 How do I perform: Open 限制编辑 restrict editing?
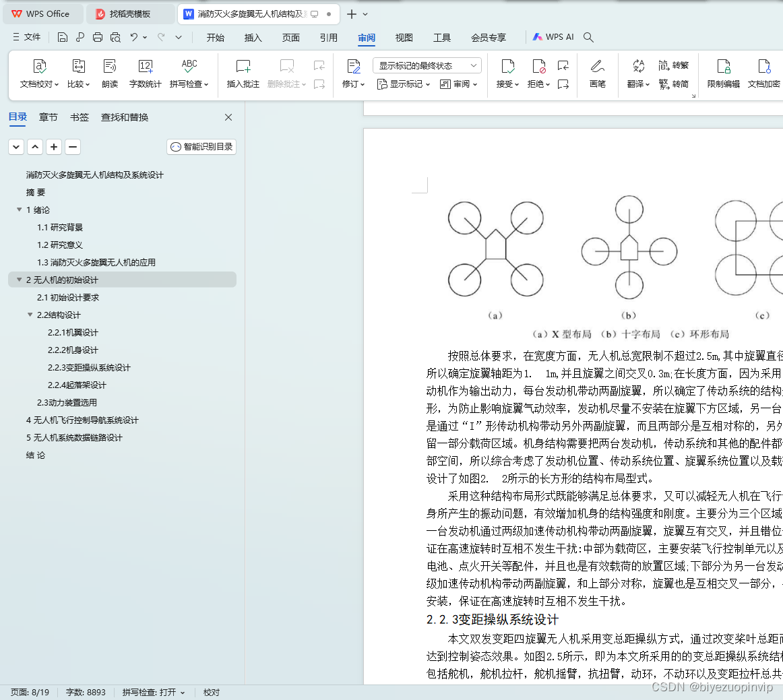coord(723,73)
